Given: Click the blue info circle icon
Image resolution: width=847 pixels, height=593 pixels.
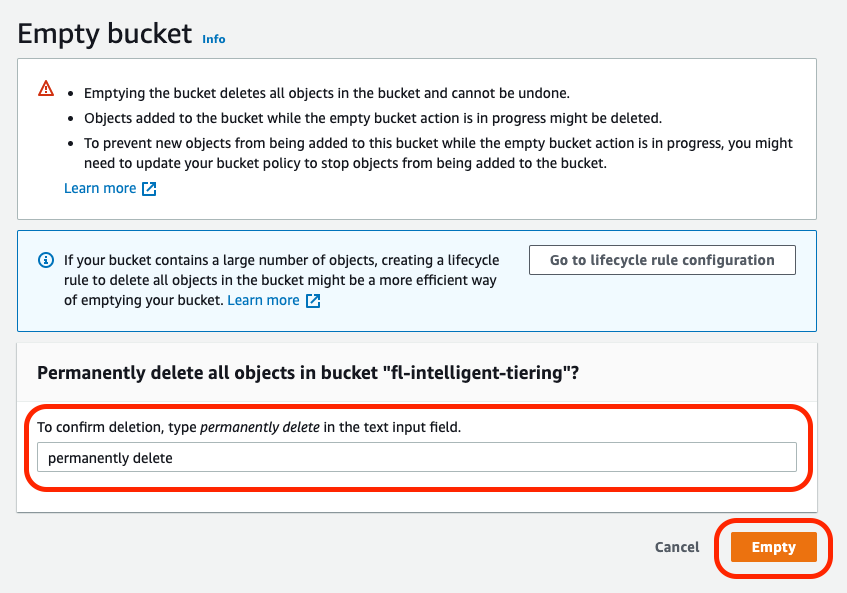Looking at the screenshot, I should pyautogui.click(x=45, y=260).
